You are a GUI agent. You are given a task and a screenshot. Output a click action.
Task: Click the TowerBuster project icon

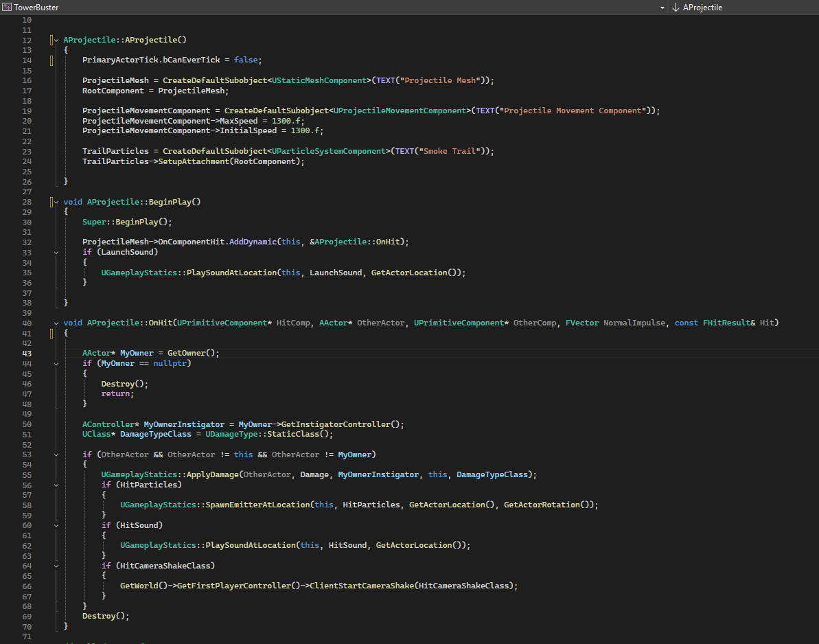(7, 8)
